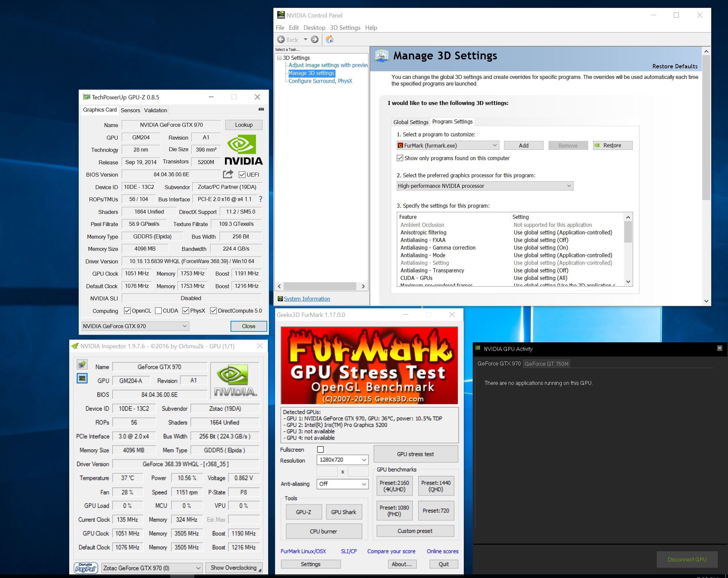This screenshot has width=728, height=578.
Task: Click the Back arrow in NVIDIA Control Panel
Action: [x=281, y=40]
